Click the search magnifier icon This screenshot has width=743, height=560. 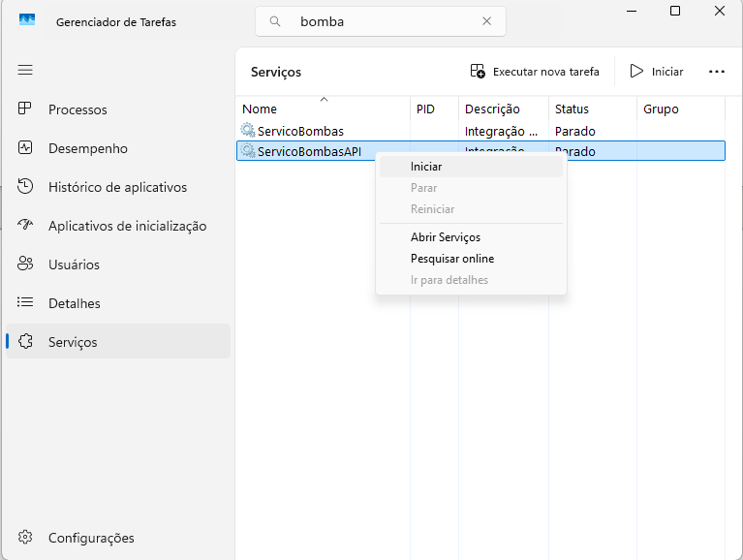pyautogui.click(x=275, y=21)
